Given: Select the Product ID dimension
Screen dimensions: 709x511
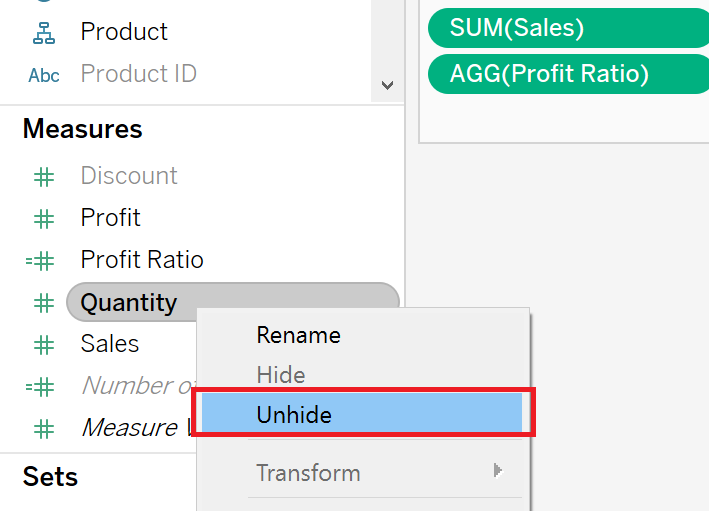Looking at the screenshot, I should [138, 74].
